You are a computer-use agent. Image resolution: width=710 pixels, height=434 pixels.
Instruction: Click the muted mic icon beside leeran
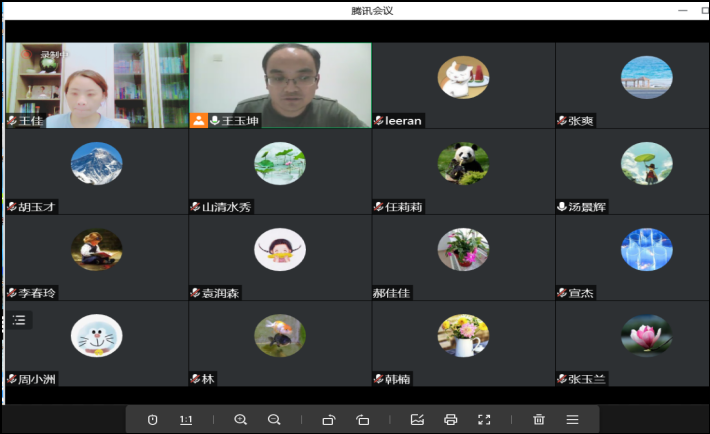pos(379,121)
